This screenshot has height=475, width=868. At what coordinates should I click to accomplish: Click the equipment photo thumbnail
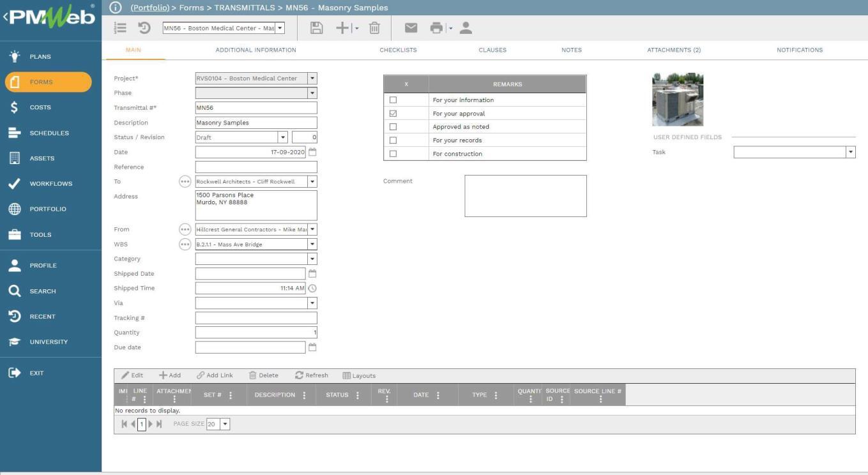(677, 100)
